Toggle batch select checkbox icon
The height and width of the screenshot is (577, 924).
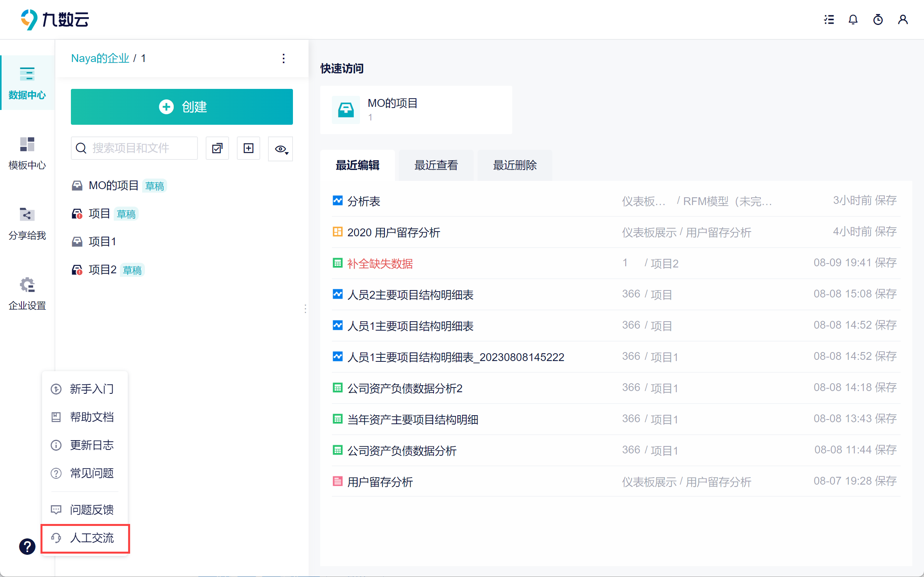217,148
